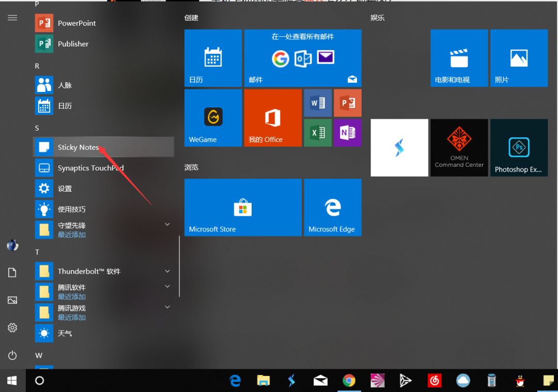Expand the Start menu hamburger button
558x392 pixels.
coord(12,18)
